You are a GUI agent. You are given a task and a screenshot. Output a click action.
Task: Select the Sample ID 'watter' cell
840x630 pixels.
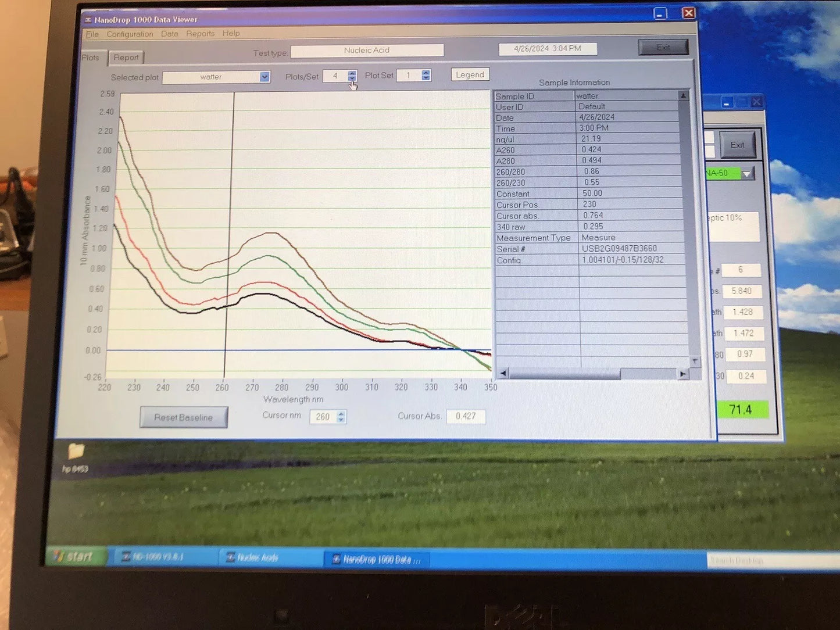pos(627,96)
